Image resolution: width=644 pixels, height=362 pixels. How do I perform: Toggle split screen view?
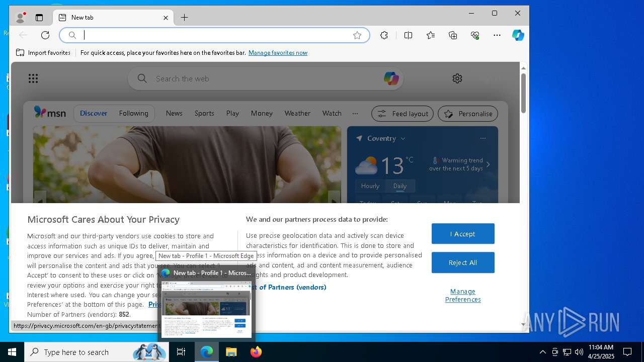coord(408,35)
